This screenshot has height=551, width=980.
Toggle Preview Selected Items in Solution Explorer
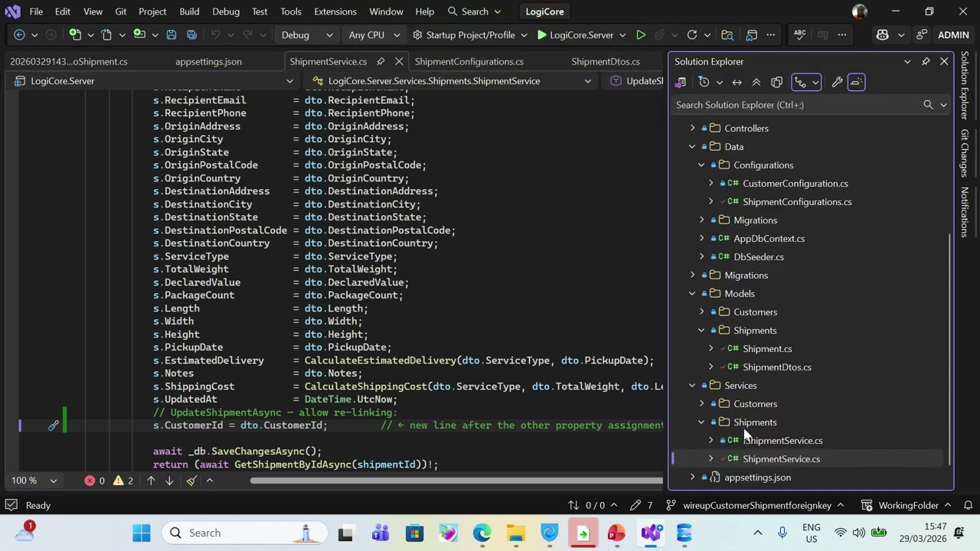pyautogui.click(x=856, y=82)
